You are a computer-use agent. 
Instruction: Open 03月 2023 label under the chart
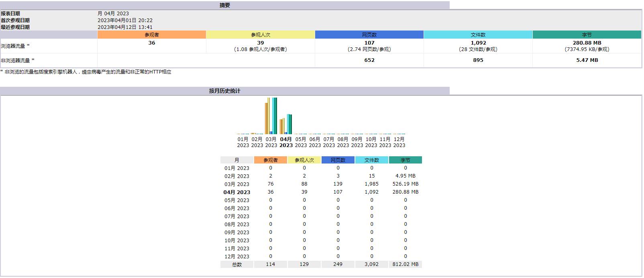[271, 142]
